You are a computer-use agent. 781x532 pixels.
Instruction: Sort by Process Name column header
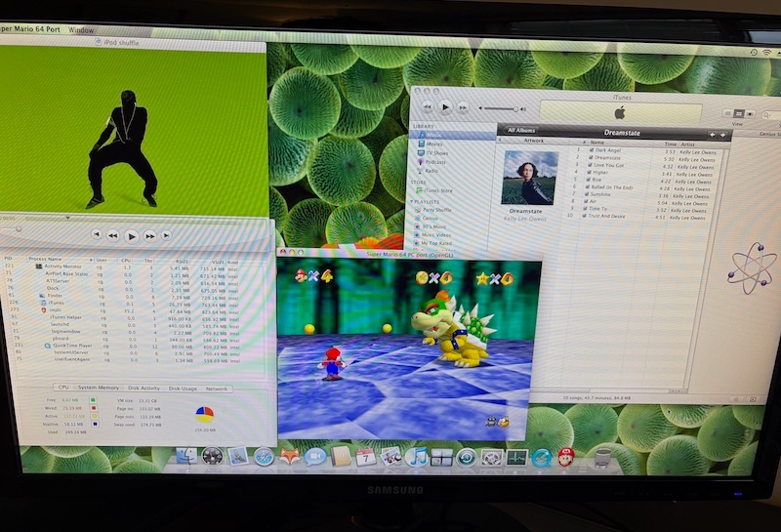click(x=60, y=259)
